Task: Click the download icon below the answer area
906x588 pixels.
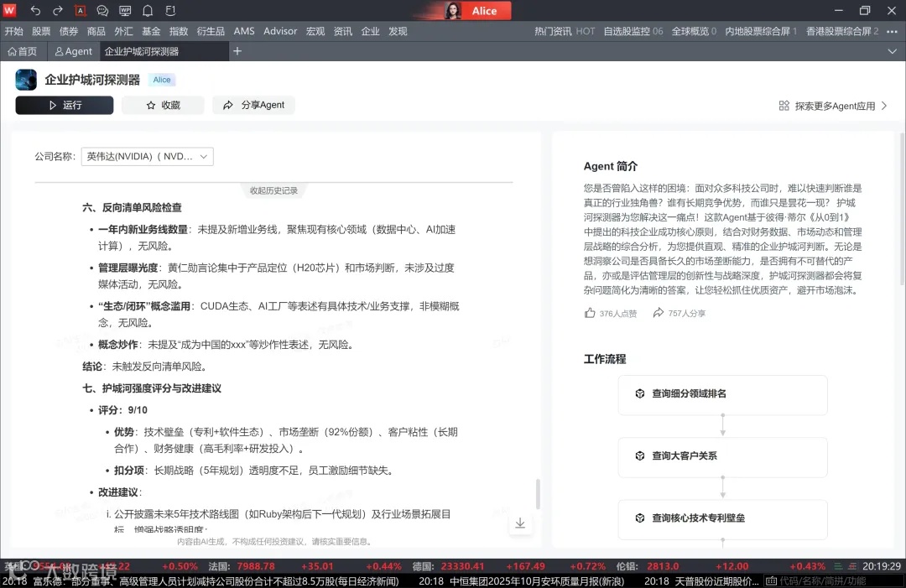Action: [x=520, y=523]
